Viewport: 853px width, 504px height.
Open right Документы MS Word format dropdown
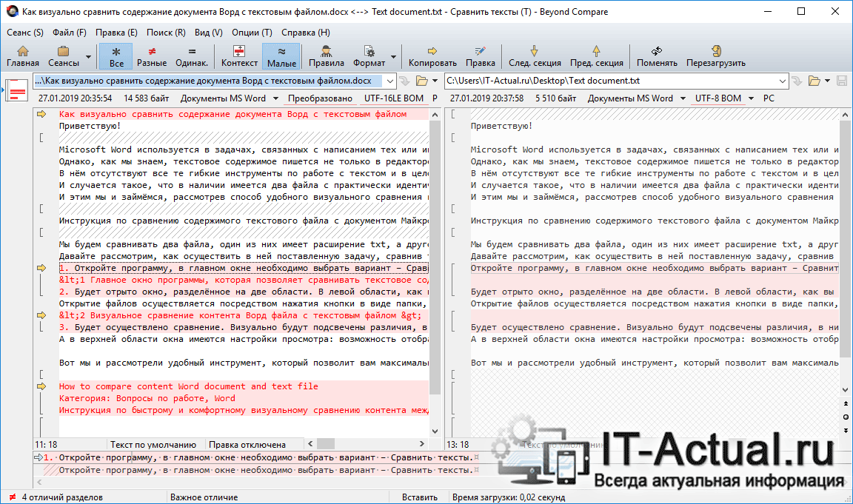click(x=636, y=98)
